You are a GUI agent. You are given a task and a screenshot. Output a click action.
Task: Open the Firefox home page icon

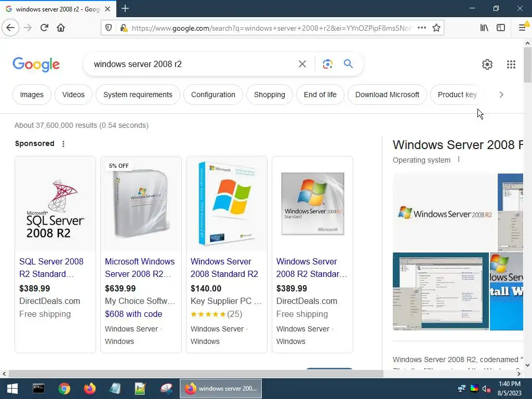tap(61, 28)
